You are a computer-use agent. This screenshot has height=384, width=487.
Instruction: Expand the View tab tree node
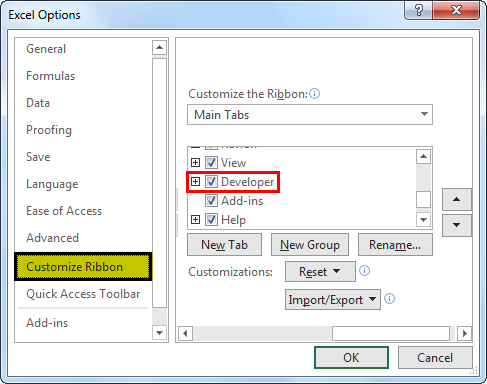coord(195,163)
